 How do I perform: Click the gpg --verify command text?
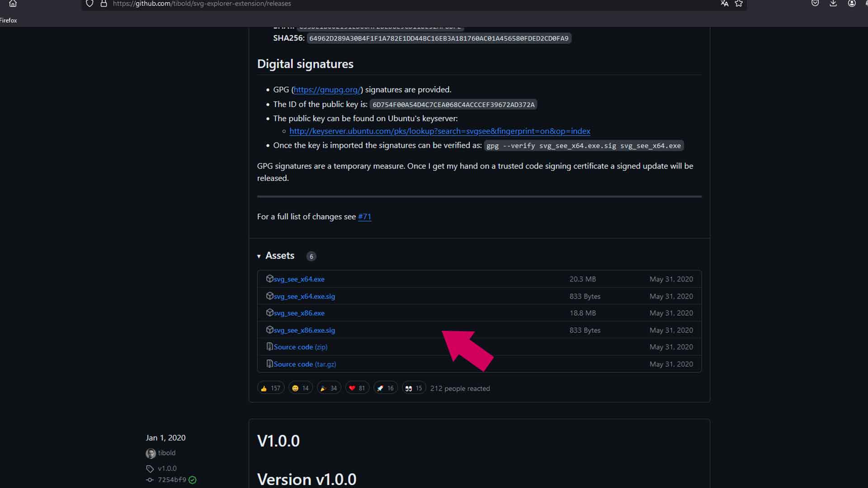point(584,145)
